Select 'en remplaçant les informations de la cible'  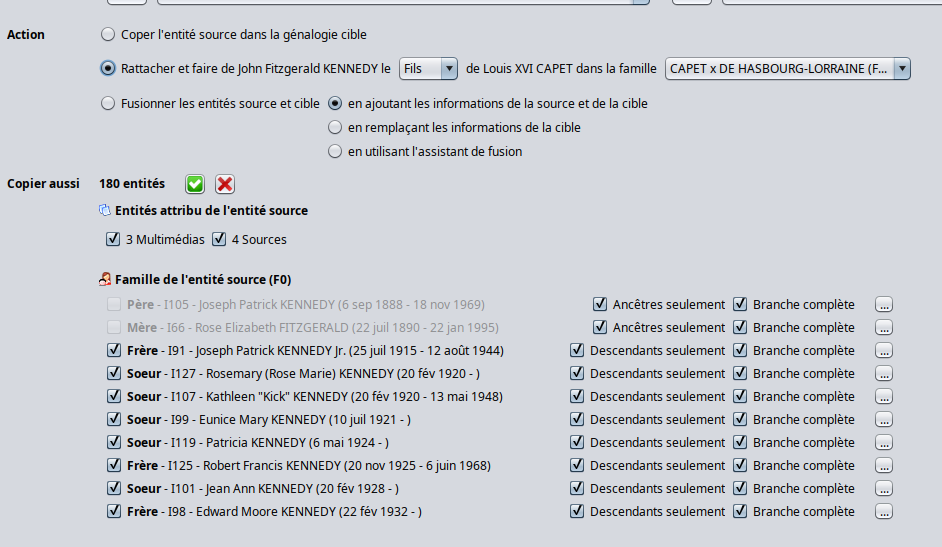coord(336,128)
